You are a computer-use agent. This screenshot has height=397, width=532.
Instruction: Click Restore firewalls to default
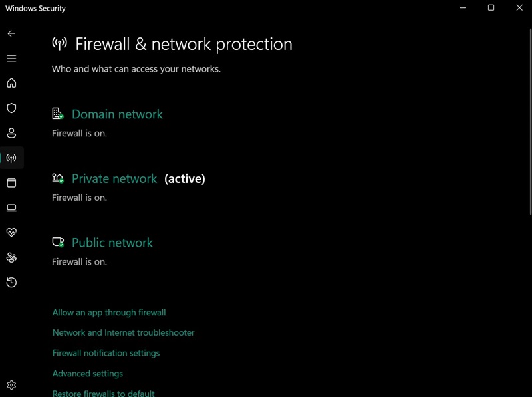click(x=103, y=393)
